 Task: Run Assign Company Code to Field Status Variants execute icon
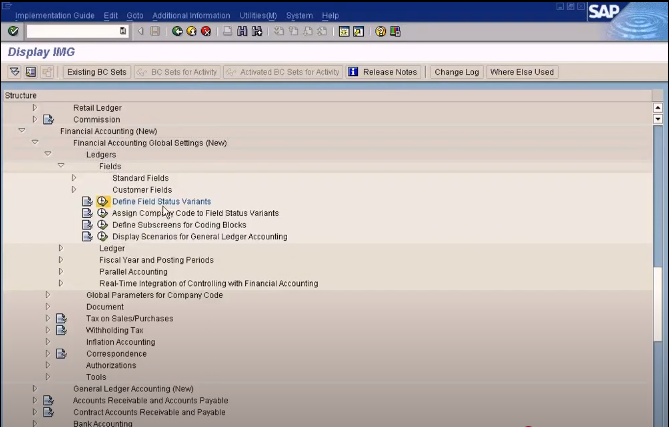click(102, 213)
